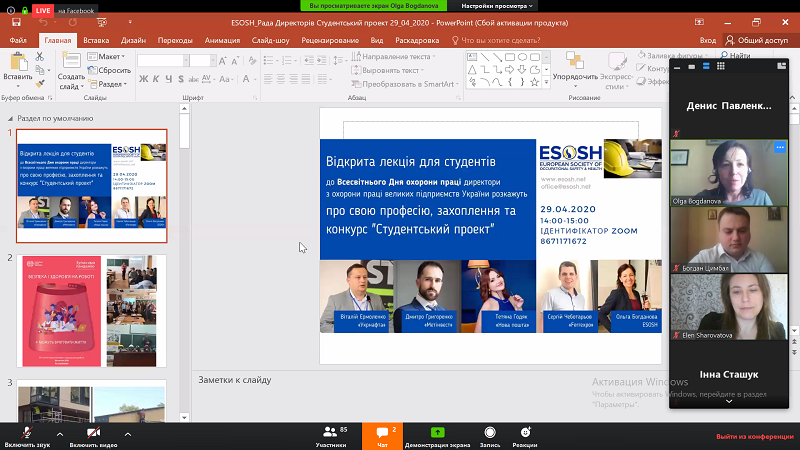Open the font size combo box

203,61
